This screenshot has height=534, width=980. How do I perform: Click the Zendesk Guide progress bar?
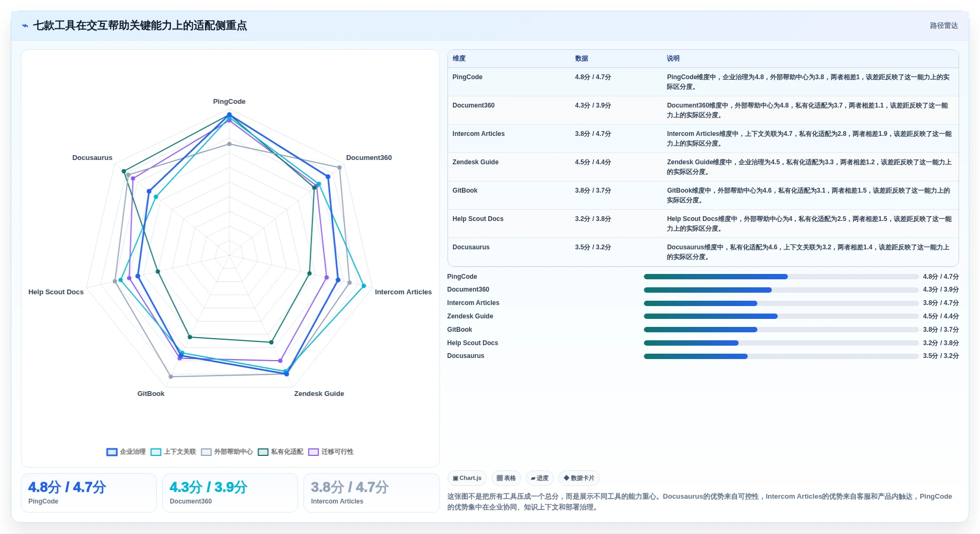point(781,316)
